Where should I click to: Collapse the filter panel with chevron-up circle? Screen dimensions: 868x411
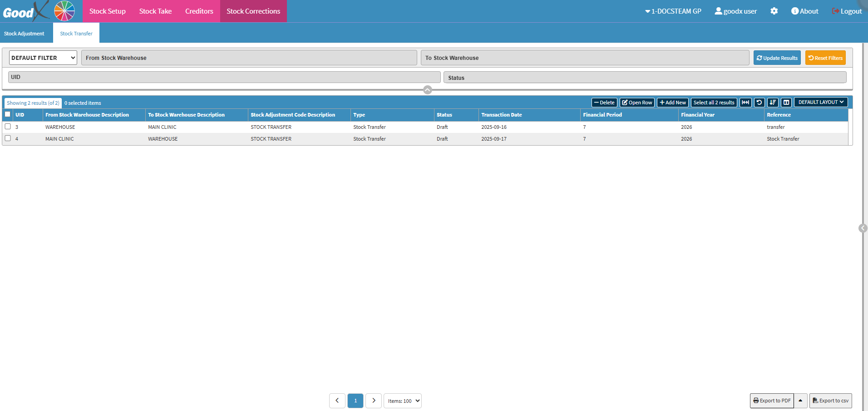coord(427,90)
